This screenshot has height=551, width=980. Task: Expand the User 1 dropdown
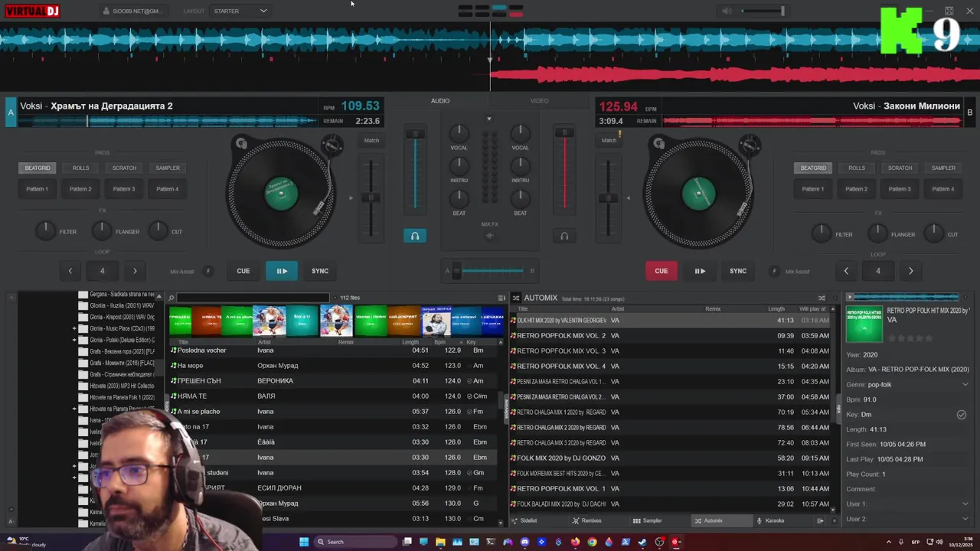click(965, 504)
